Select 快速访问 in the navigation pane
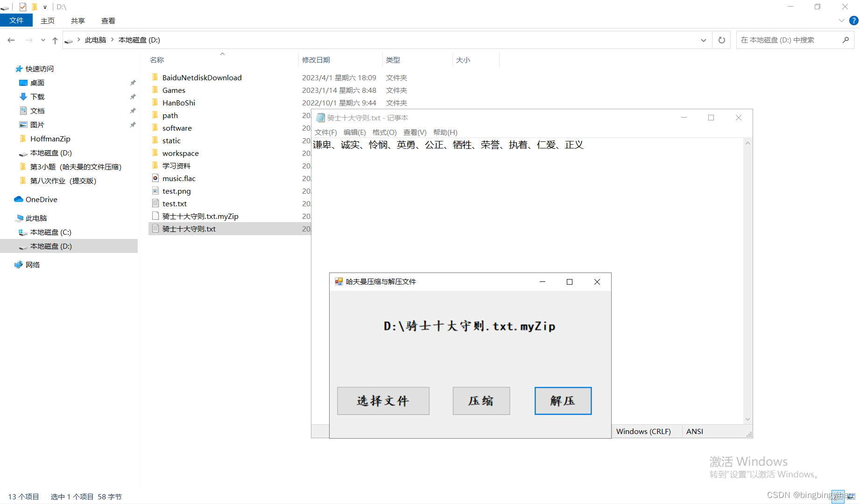The image size is (860, 504). (39, 69)
